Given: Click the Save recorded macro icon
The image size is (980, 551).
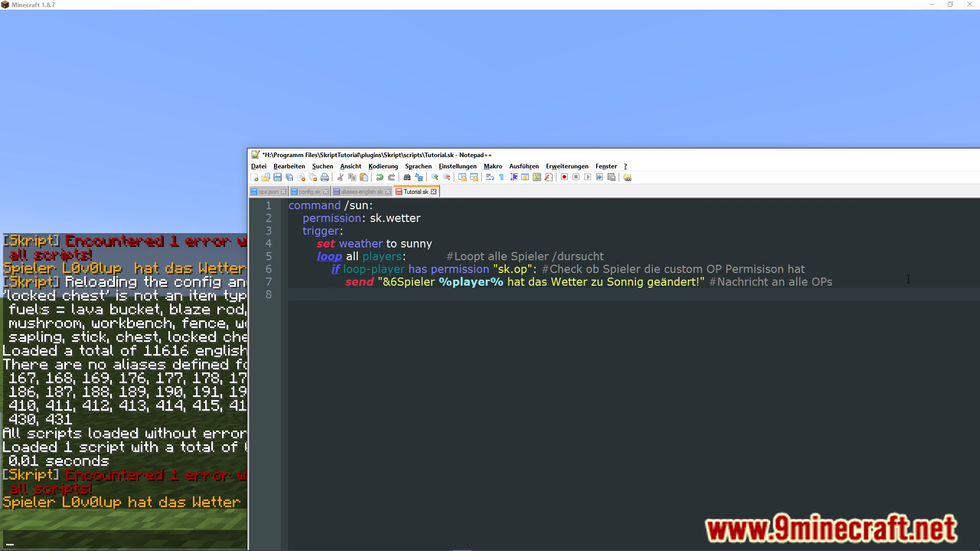Looking at the screenshot, I should tap(611, 178).
